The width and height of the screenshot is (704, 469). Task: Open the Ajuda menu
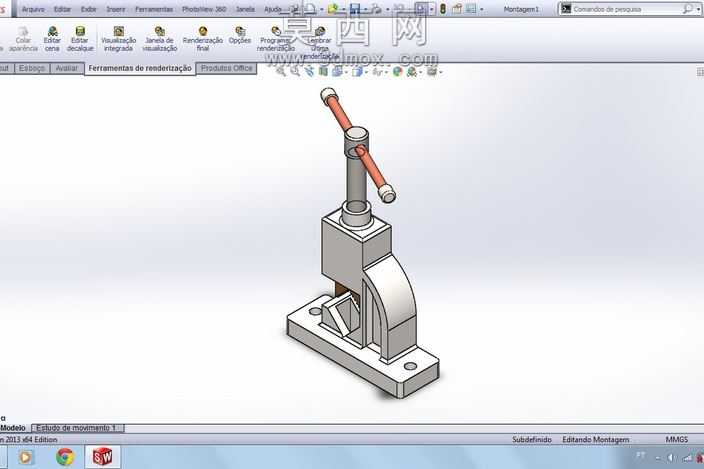(273, 9)
